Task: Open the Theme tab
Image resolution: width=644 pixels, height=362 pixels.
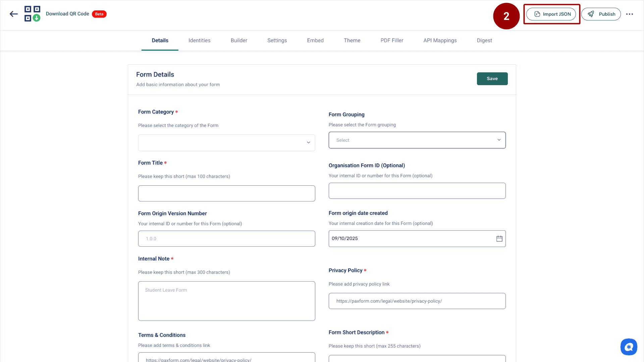Action: pyautogui.click(x=352, y=40)
